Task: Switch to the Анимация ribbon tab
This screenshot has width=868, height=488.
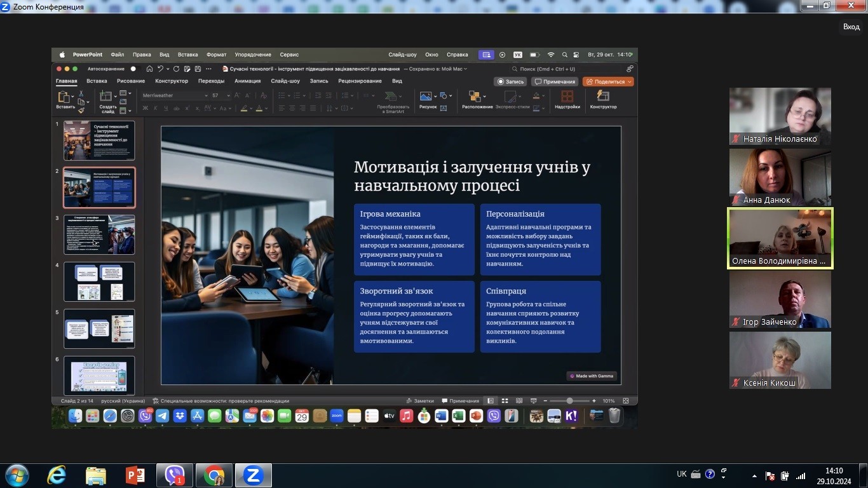Action: (248, 81)
